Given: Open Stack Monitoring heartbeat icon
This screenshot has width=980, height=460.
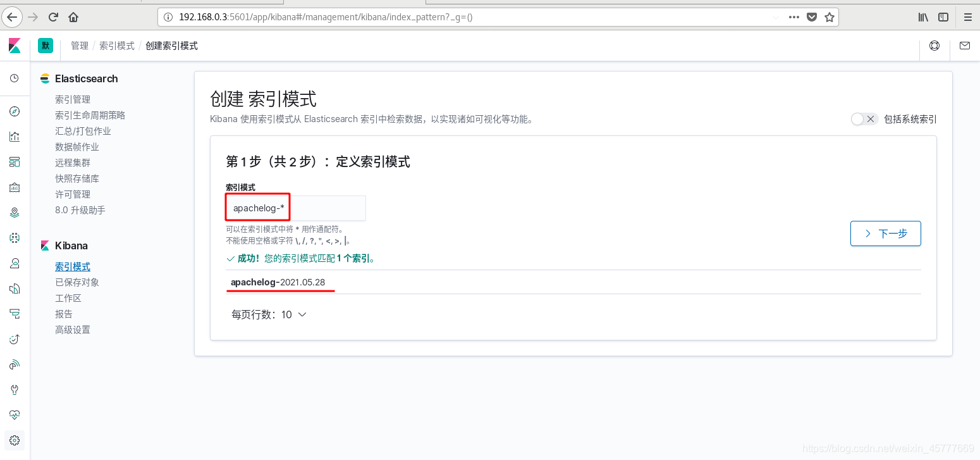Looking at the screenshot, I should pos(15,415).
